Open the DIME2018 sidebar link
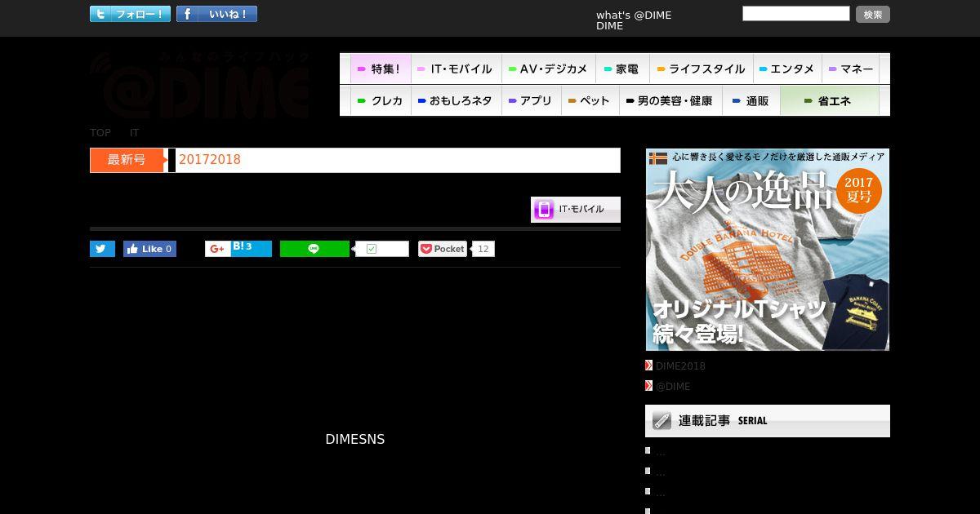Screen dimensions: 980x514 [680, 366]
